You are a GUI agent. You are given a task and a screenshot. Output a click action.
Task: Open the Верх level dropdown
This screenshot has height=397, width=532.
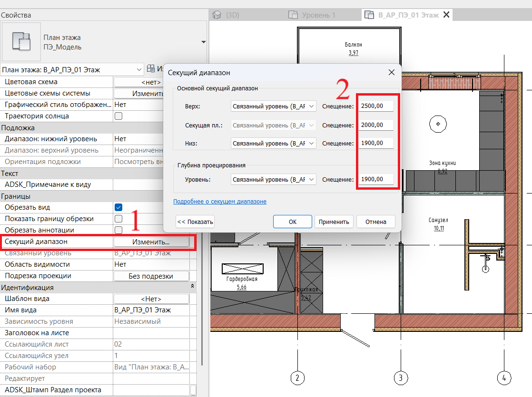[x=273, y=107]
